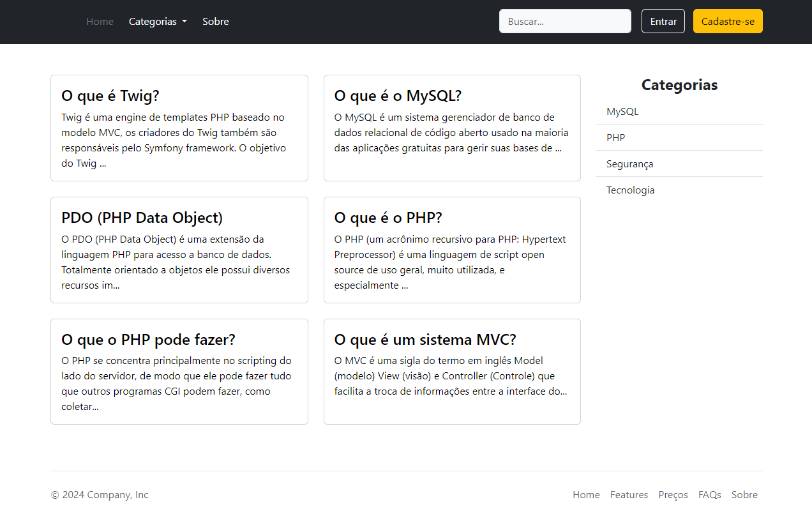Open the article 'O que é o MySQL?'
Screen dimensions: 812x516
(x=397, y=95)
